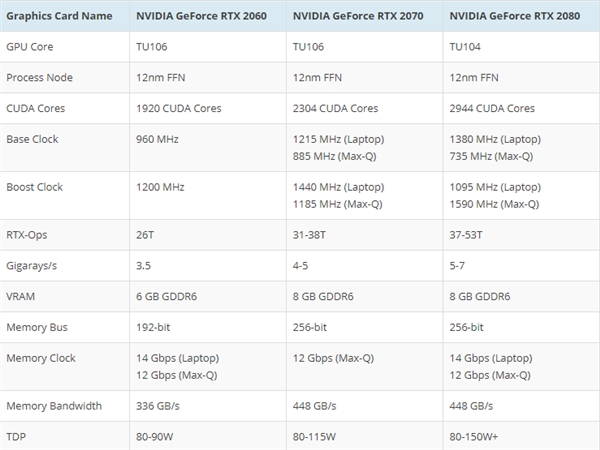Click the 26T RTX-Ops value

click(145, 235)
